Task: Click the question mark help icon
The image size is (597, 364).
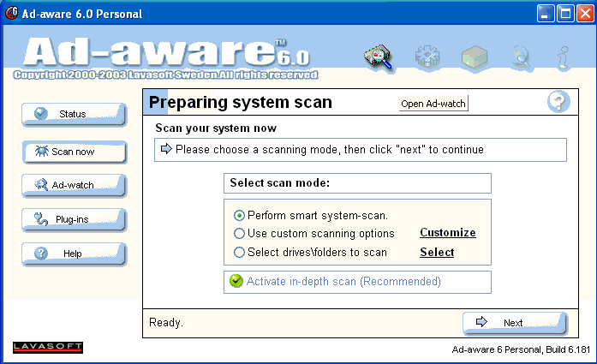Action: click(x=558, y=102)
